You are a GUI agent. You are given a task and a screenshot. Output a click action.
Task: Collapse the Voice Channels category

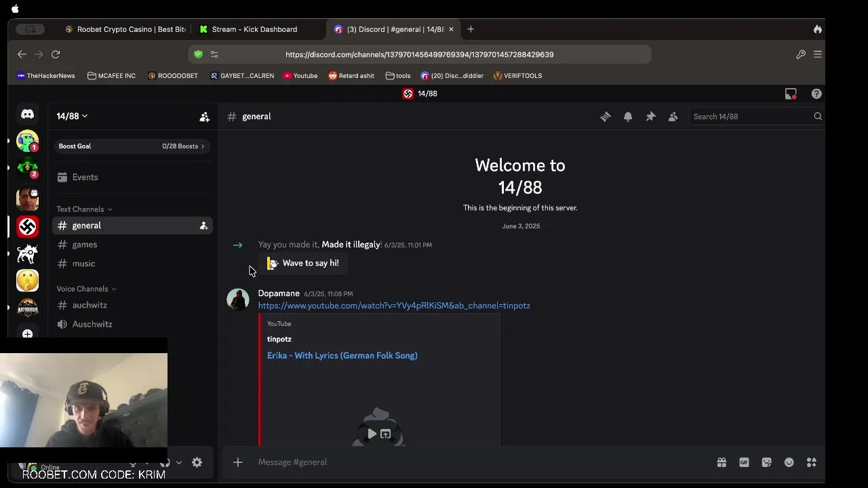(86, 289)
